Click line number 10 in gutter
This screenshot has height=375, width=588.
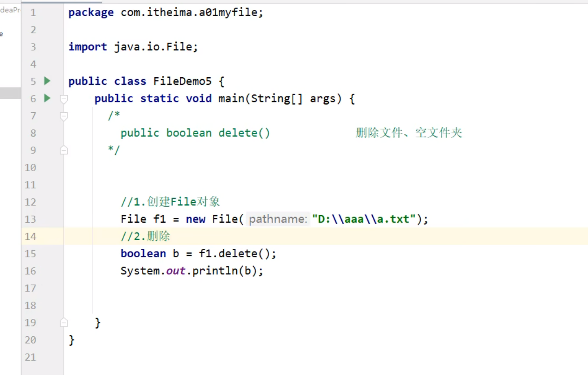(30, 168)
